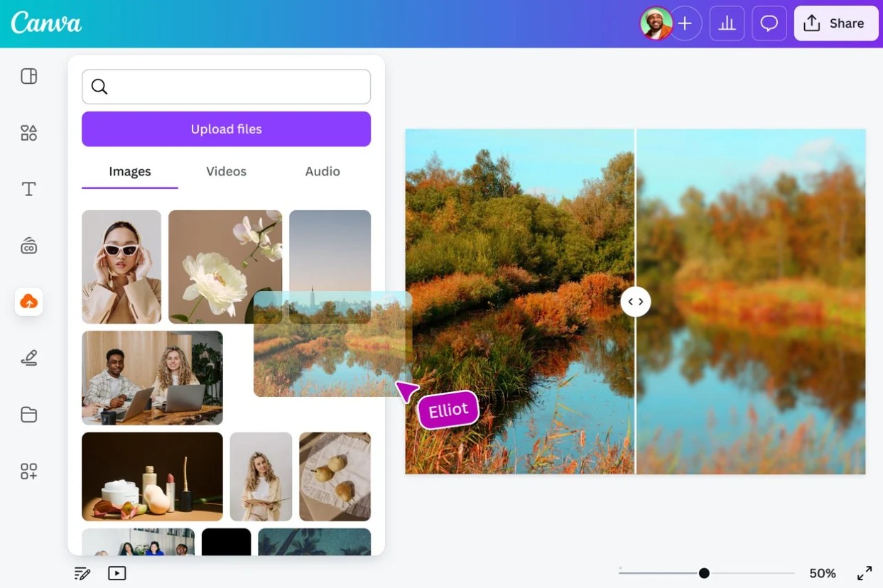Click the Share button
This screenshot has height=588, width=883.
pos(835,23)
